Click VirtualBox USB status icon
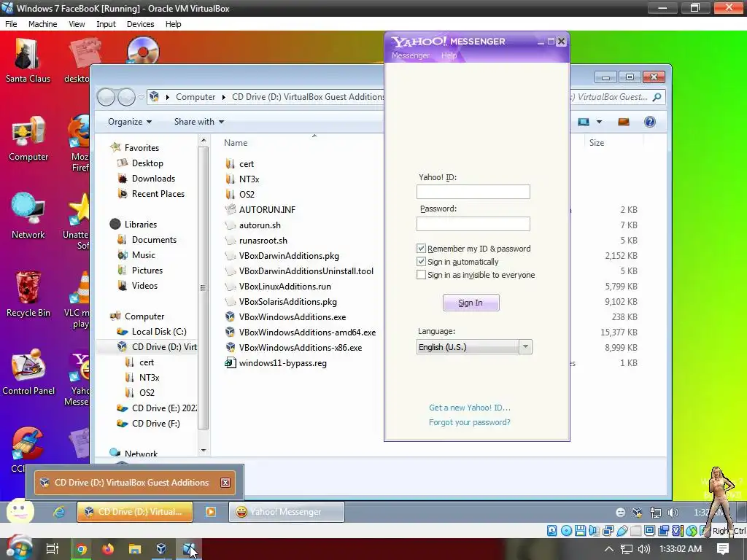 point(622,531)
